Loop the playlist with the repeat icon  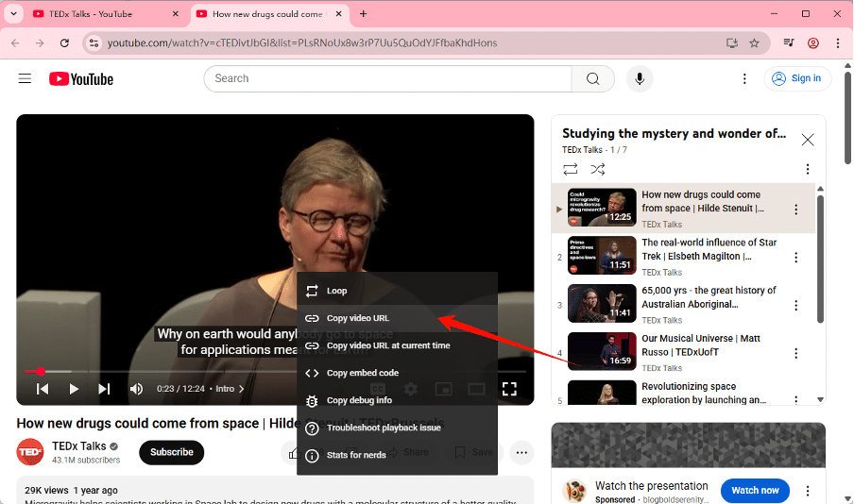(571, 169)
